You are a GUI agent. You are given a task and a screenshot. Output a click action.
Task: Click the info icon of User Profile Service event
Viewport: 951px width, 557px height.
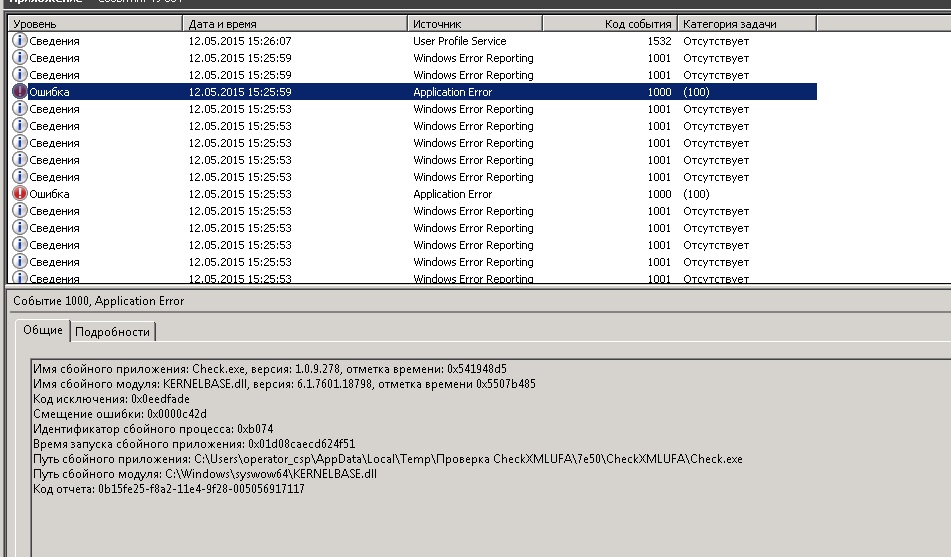(x=20, y=41)
